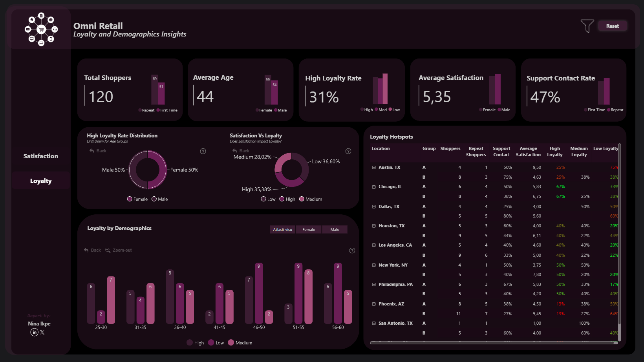Expand the New York, NY row

pyautogui.click(x=374, y=265)
